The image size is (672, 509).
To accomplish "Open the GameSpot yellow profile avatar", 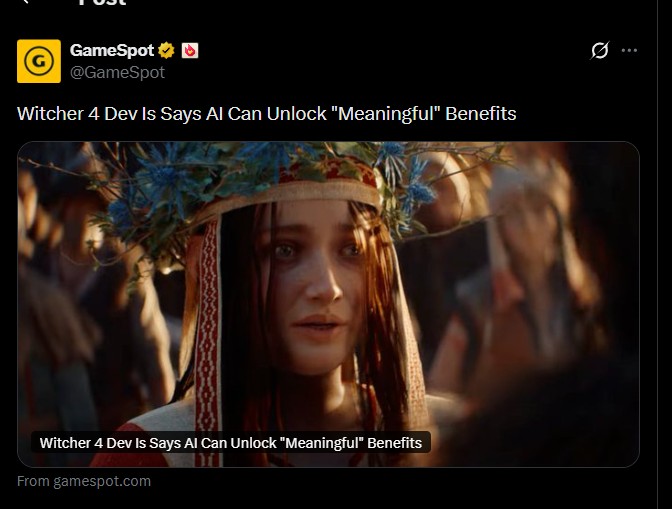I will 39,61.
